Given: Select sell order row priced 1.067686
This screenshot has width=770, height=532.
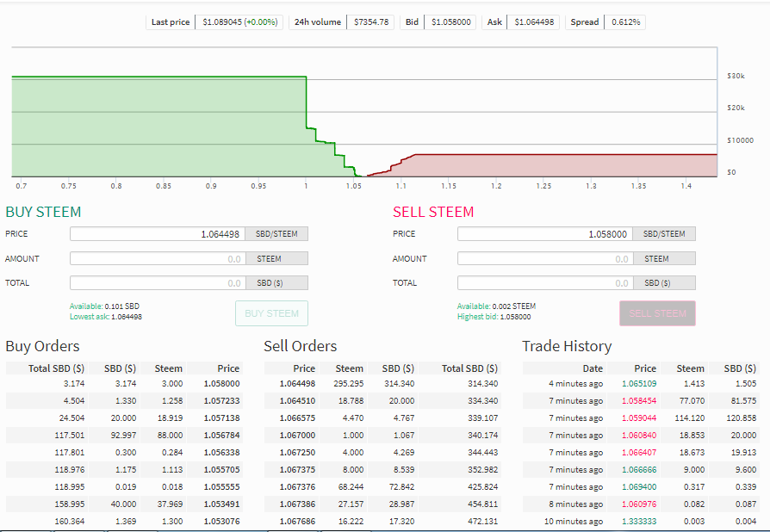Looking at the screenshot, I should tap(382, 521).
